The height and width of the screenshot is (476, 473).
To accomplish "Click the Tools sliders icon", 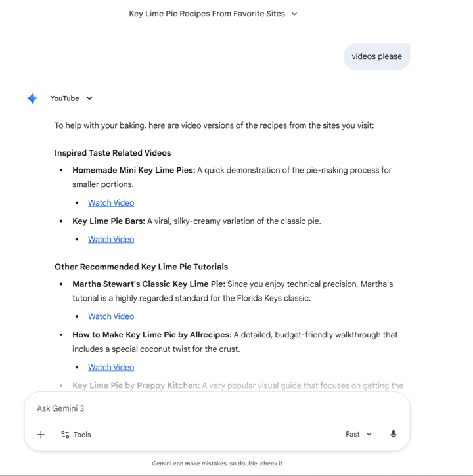I will 65,435.
